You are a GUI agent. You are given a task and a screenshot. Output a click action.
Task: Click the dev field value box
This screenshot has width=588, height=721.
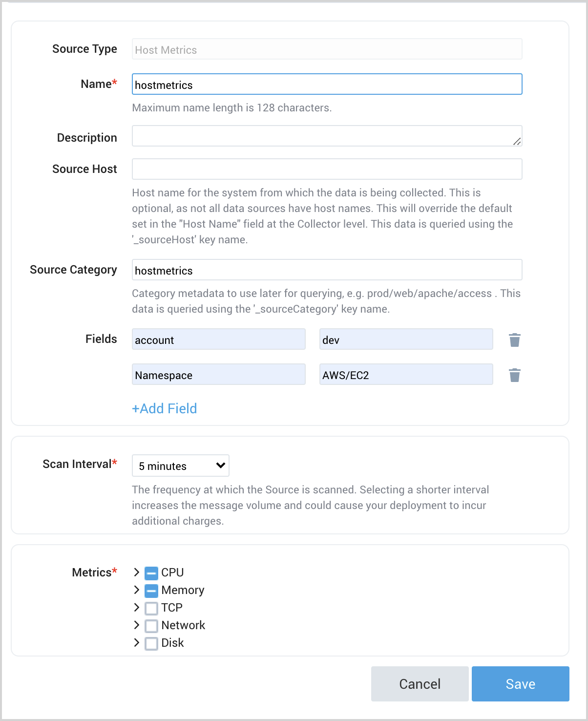405,339
